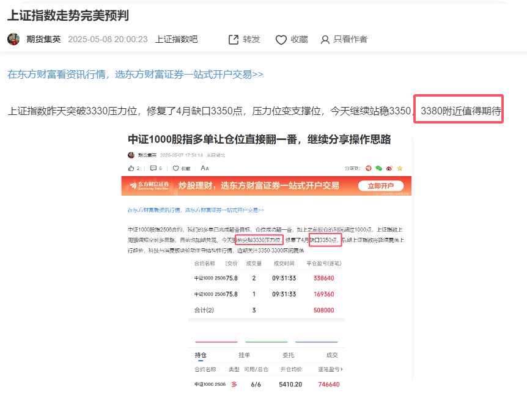Click the text 3380附近值得期待
The height and width of the screenshot is (420, 527).
461,111
